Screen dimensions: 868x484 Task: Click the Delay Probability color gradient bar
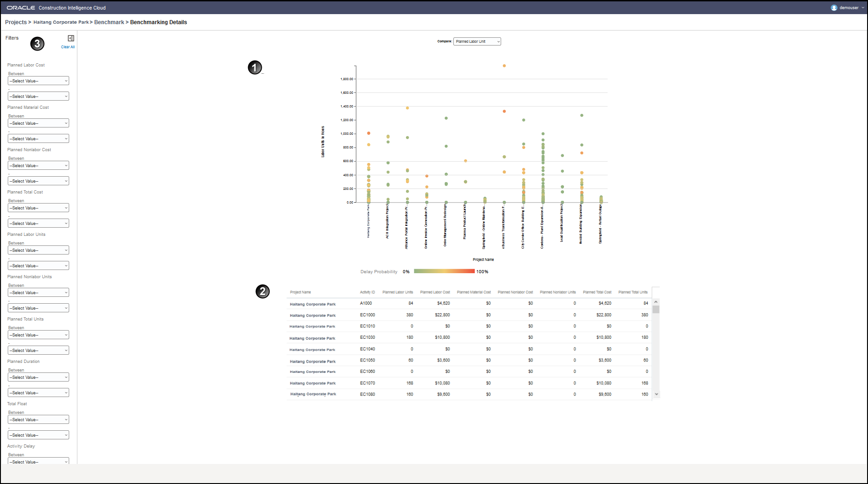444,271
